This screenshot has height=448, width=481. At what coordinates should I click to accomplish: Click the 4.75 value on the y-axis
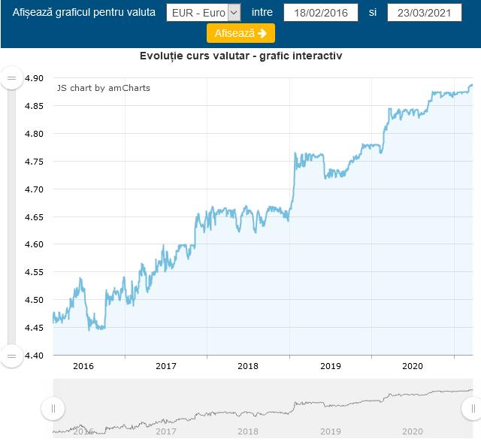(34, 162)
